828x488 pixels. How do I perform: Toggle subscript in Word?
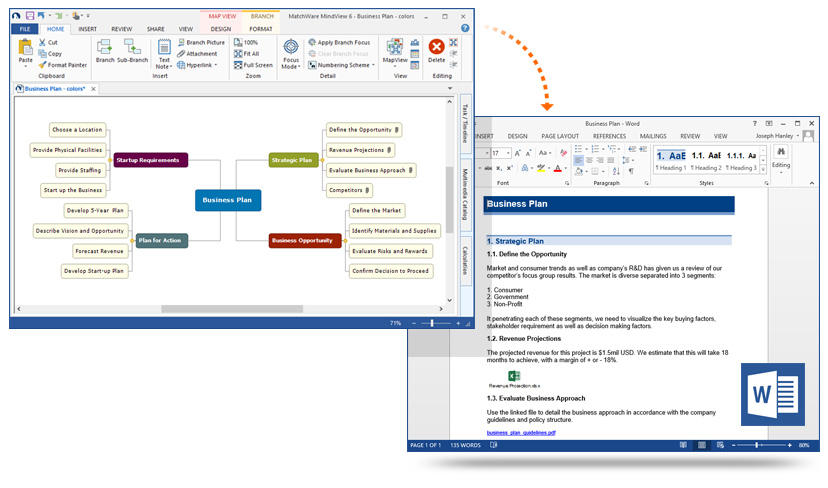pos(499,168)
